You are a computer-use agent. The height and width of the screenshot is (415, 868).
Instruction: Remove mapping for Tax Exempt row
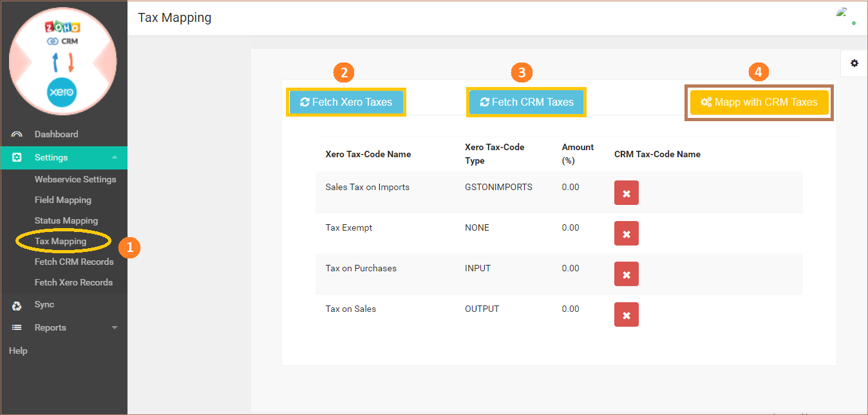(x=627, y=233)
